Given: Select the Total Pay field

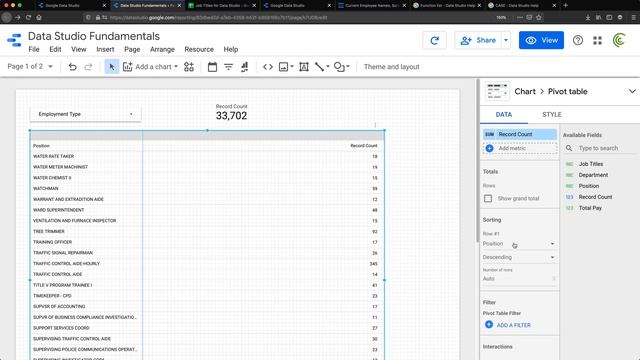Looking at the screenshot, I should pyautogui.click(x=590, y=208).
